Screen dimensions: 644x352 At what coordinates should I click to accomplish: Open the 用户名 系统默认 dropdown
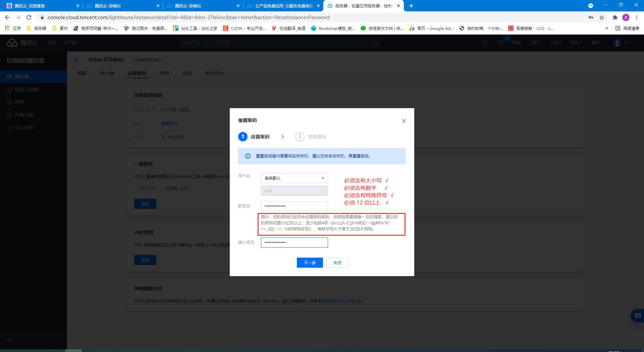294,178
